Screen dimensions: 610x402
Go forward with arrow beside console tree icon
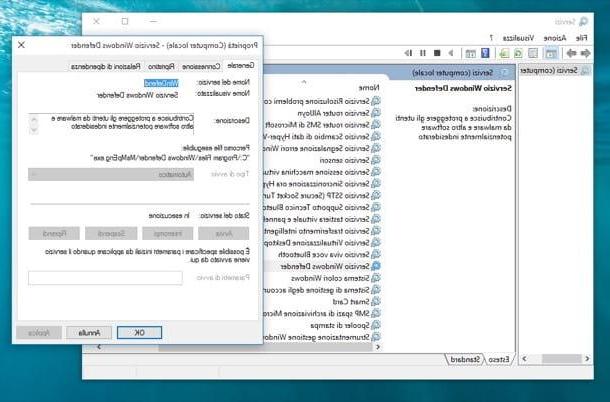click(571, 53)
